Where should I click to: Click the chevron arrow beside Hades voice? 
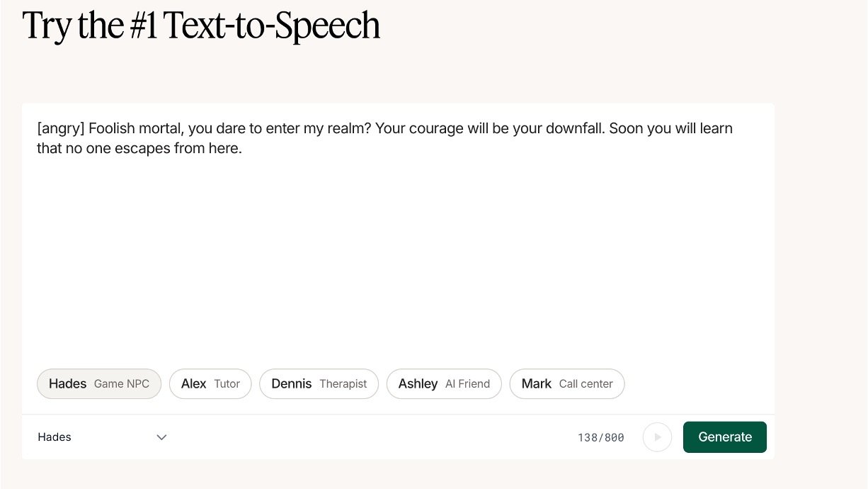pos(161,437)
